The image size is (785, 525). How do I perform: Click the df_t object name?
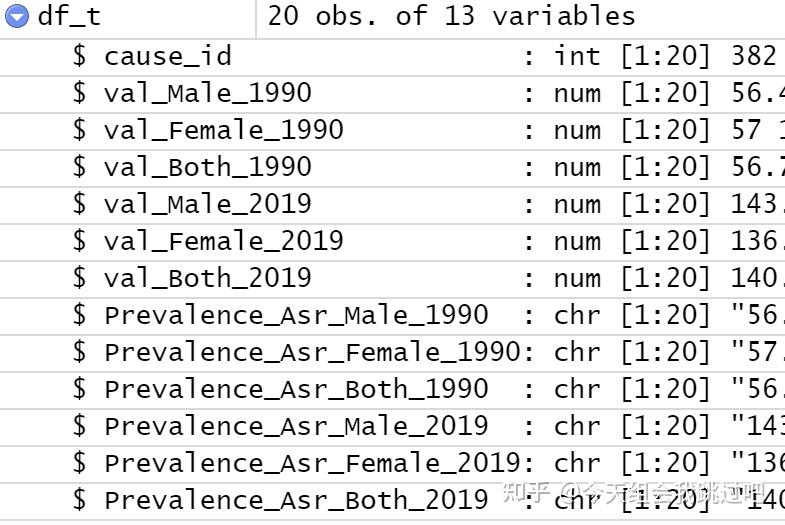pos(69,17)
